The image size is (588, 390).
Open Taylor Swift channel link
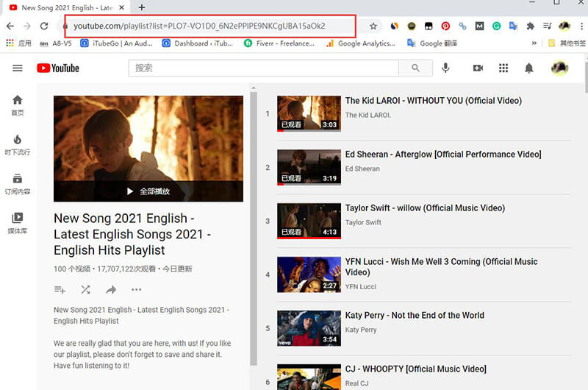point(363,222)
